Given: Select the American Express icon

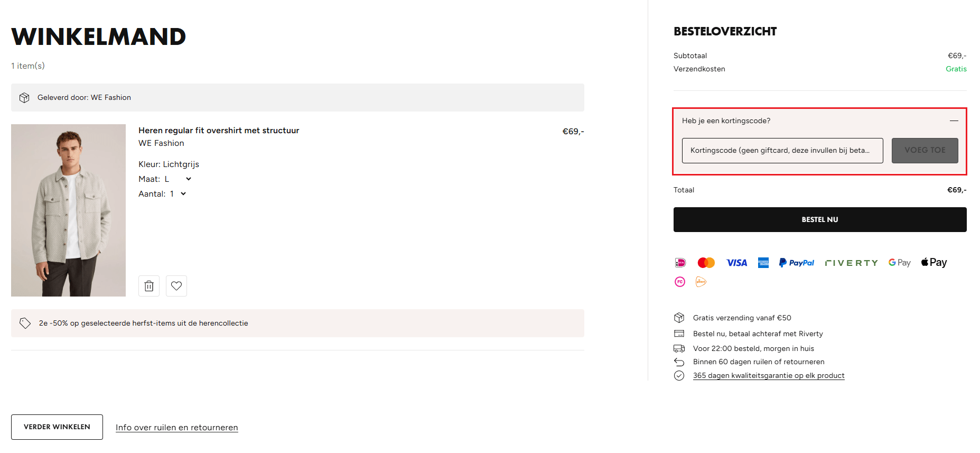Looking at the screenshot, I should tap(763, 262).
